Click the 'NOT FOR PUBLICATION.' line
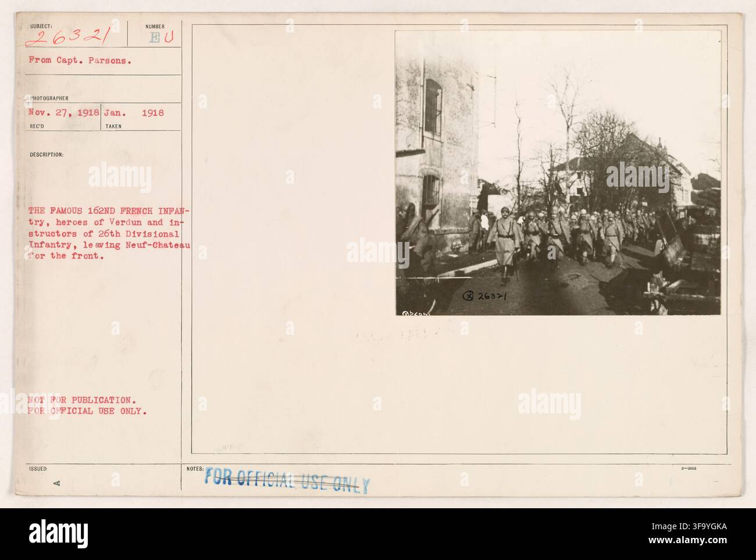756x560 pixels. 83,400
